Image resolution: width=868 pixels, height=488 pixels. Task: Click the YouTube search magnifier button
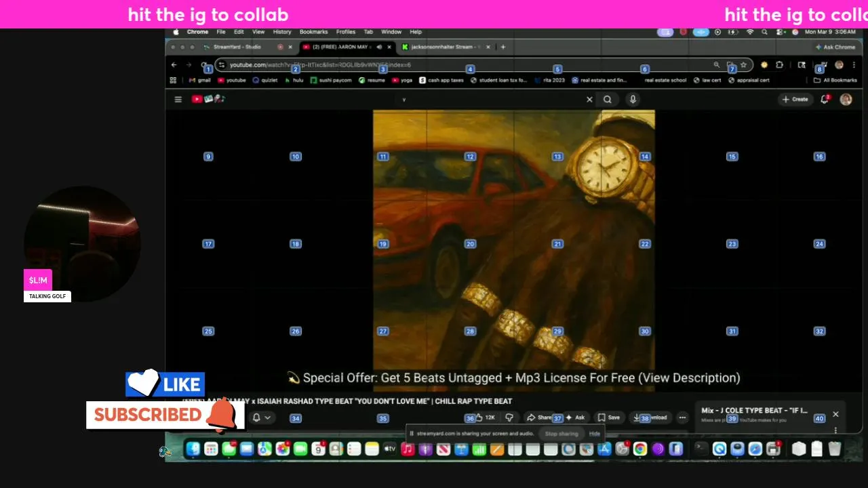pyautogui.click(x=608, y=99)
